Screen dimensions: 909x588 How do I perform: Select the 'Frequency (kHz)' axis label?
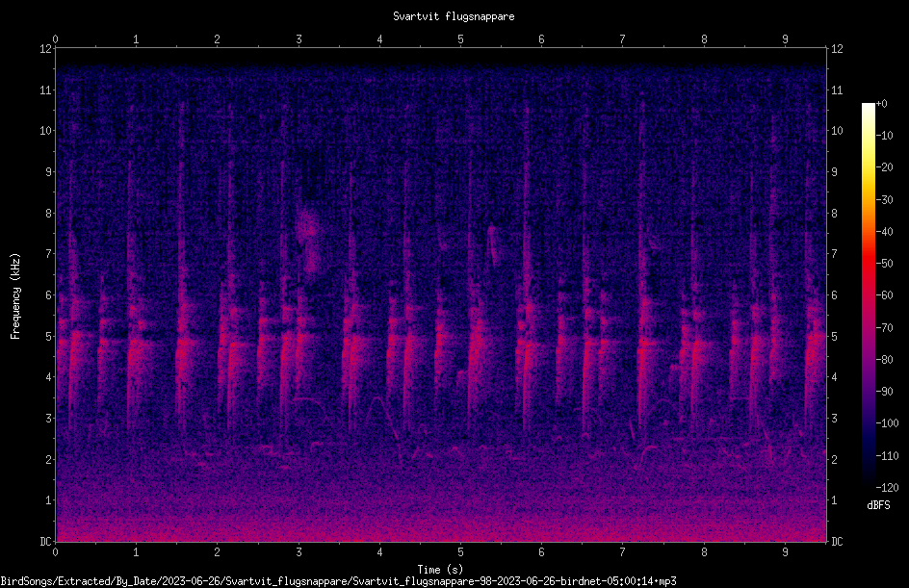pos(15,296)
